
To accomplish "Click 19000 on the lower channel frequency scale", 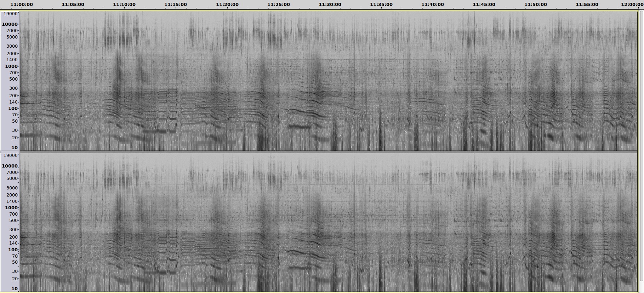I will (11, 156).
